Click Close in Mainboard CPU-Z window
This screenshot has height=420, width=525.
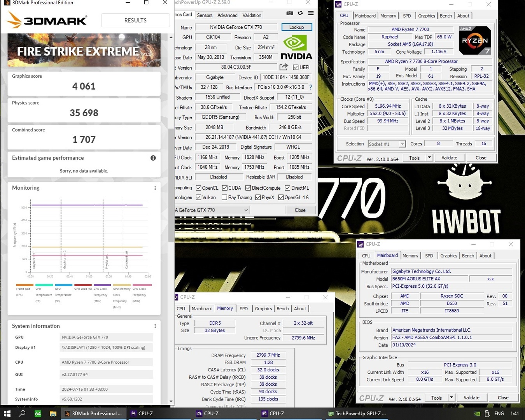pos(503,398)
